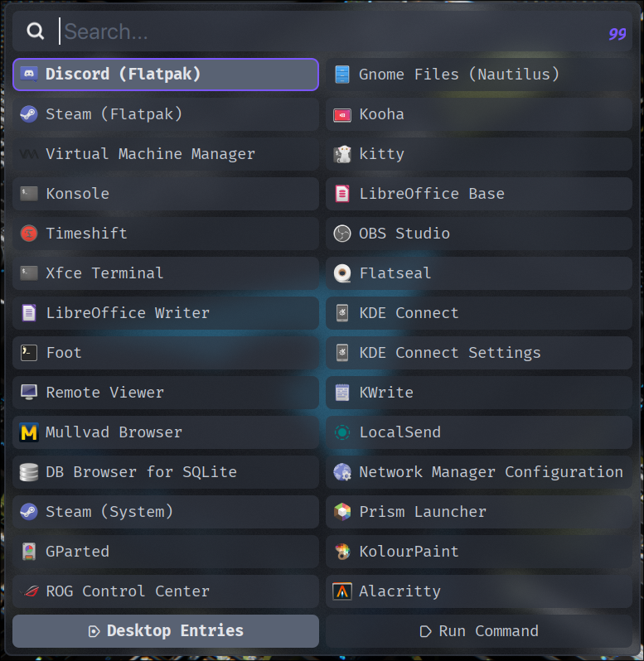Open Network Manager Configuration label

[491, 472]
